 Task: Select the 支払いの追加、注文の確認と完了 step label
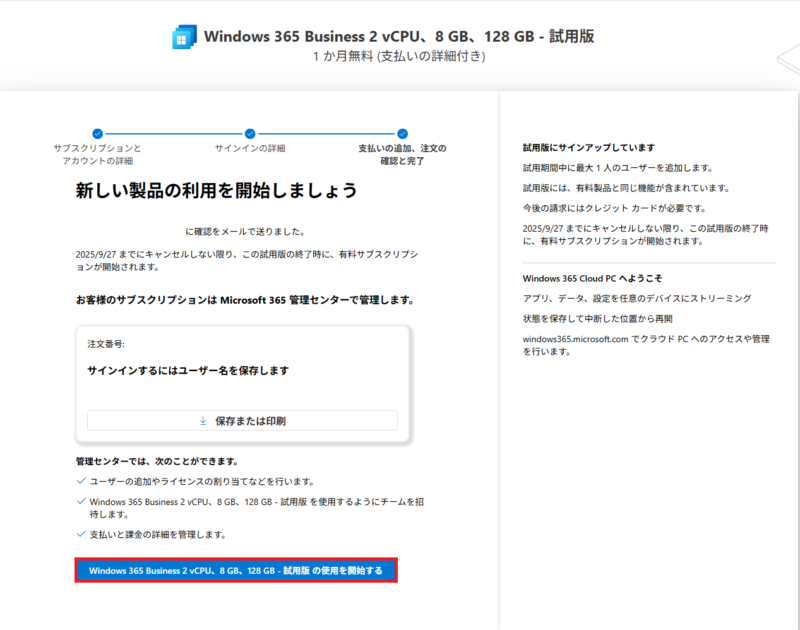click(402, 155)
